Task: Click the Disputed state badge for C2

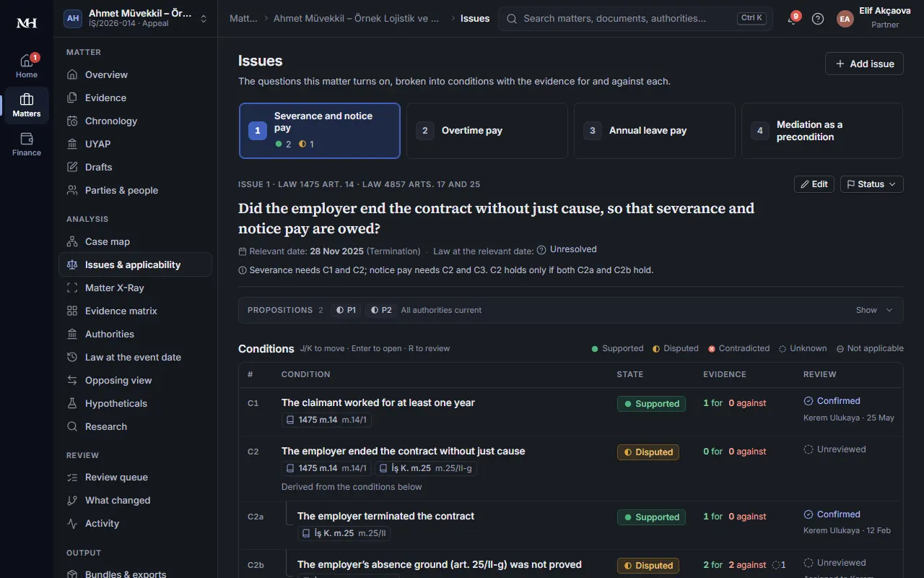Action: point(648,452)
